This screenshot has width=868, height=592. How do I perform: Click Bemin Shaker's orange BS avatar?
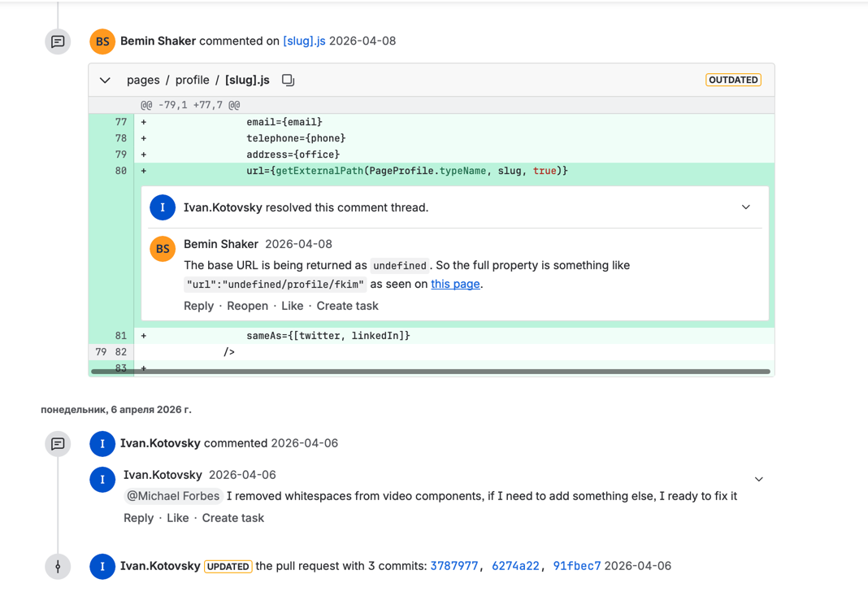[x=102, y=41]
